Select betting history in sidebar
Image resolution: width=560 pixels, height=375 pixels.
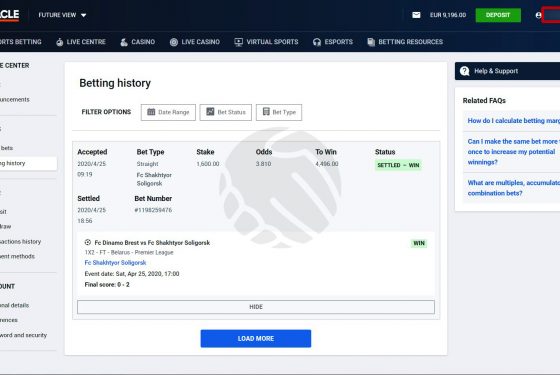click(x=28, y=163)
